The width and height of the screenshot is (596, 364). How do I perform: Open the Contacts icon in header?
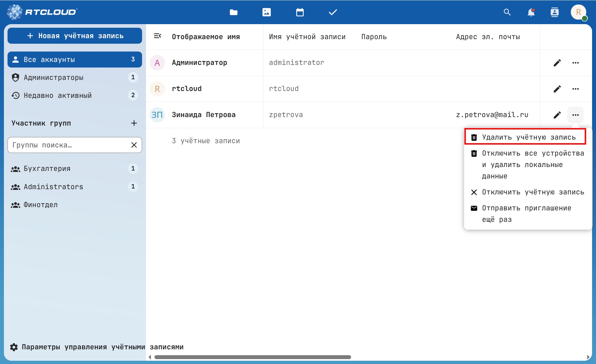(x=555, y=12)
